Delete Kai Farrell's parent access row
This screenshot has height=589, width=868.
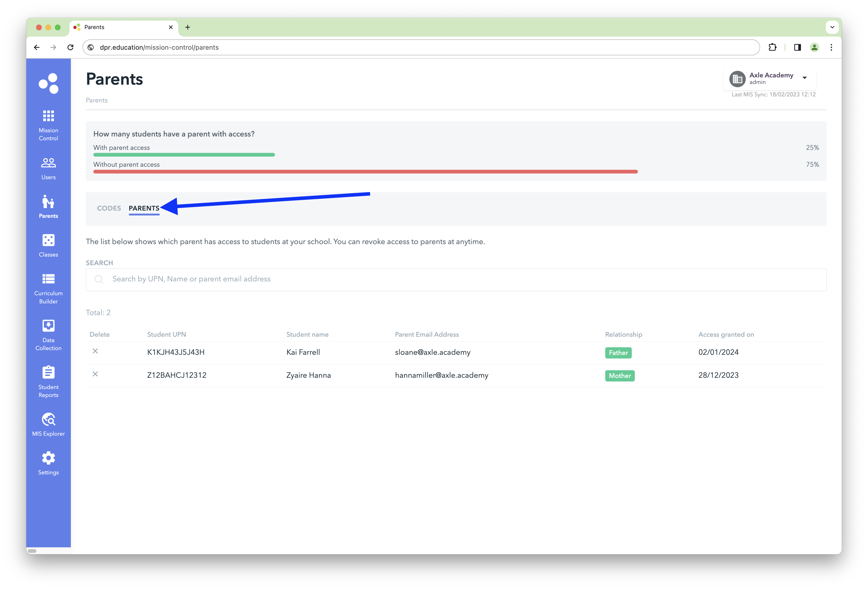tap(95, 351)
